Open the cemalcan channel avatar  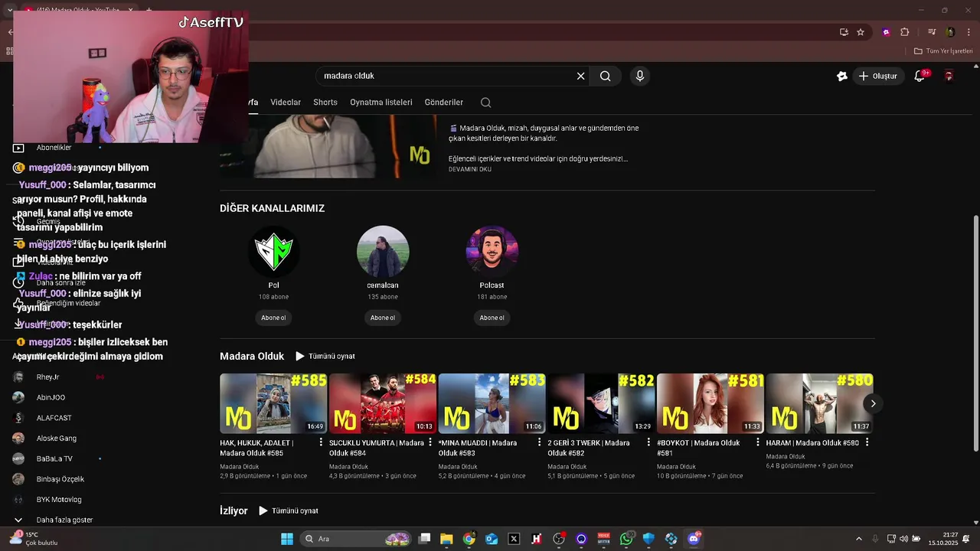click(383, 252)
